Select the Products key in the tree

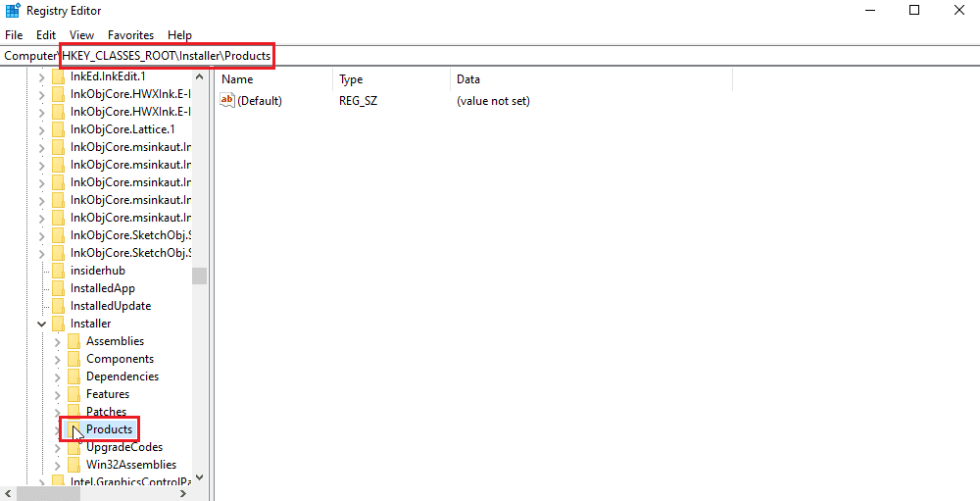pyautogui.click(x=110, y=429)
